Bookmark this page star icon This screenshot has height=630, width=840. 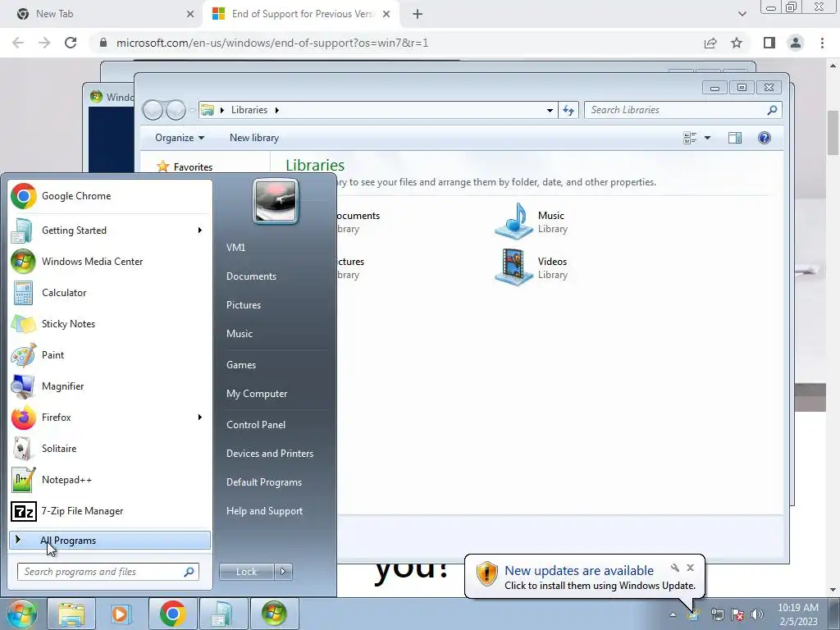coord(737,43)
